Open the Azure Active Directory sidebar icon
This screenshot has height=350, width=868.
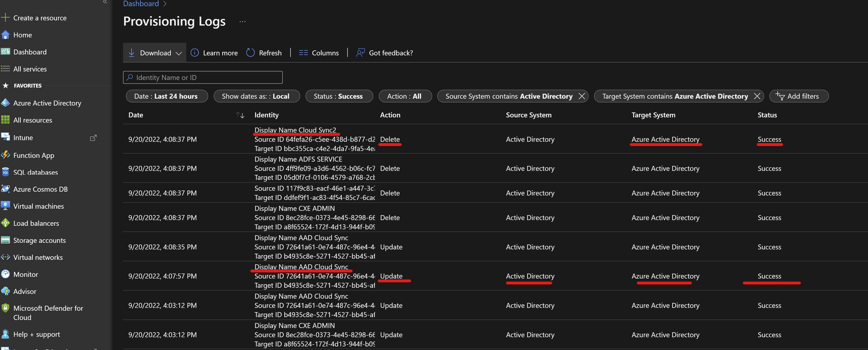point(5,103)
